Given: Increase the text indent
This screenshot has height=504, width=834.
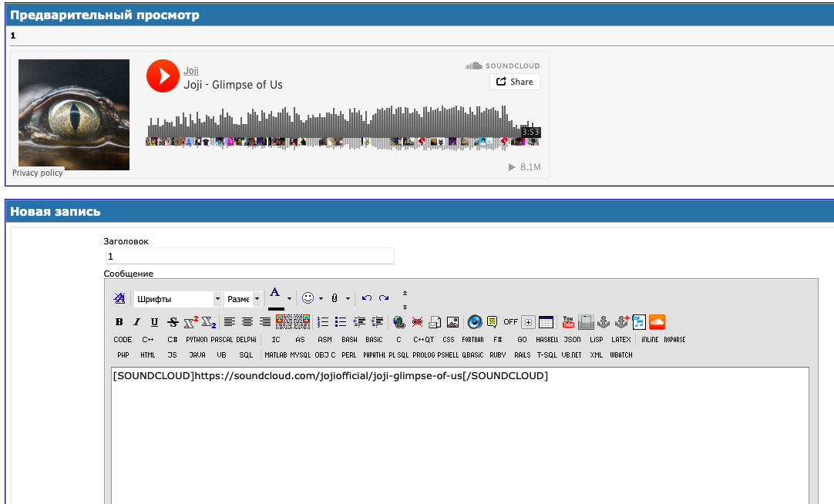Looking at the screenshot, I should [377, 321].
